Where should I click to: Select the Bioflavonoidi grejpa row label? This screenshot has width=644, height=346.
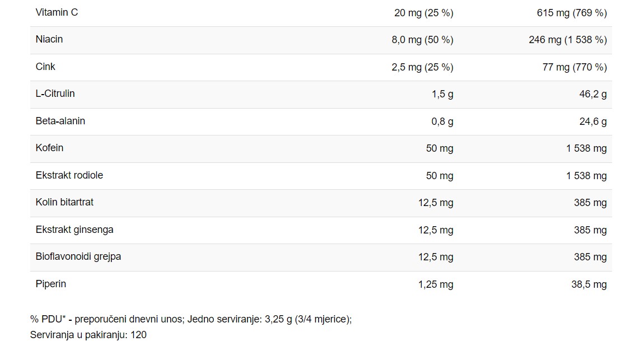[78, 256]
